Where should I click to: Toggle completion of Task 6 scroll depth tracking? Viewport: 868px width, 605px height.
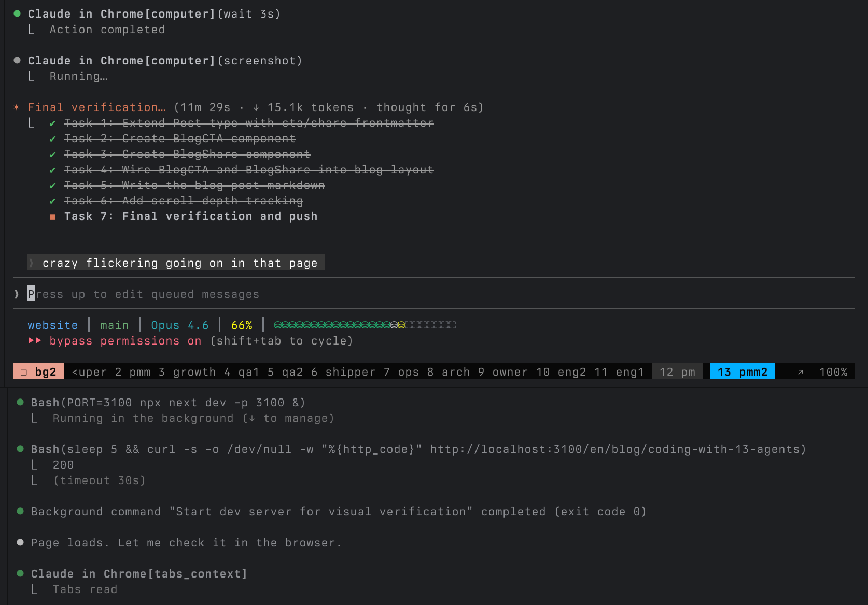[52, 201]
